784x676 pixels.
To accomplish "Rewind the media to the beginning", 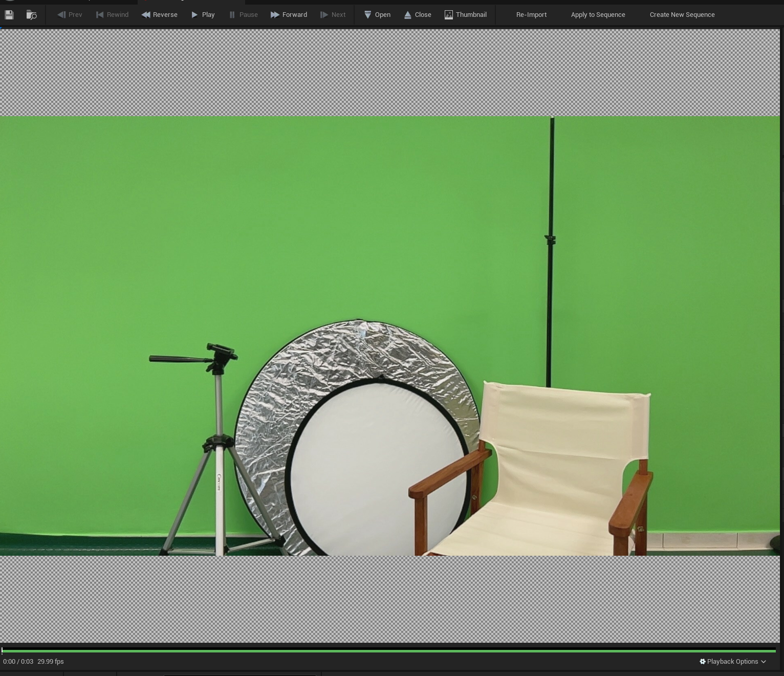I will [112, 15].
